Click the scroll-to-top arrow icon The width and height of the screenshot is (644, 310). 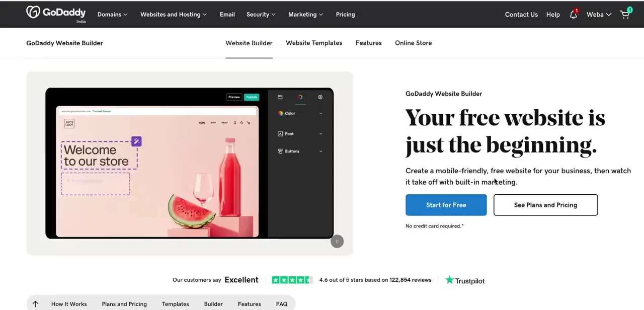[x=35, y=304]
